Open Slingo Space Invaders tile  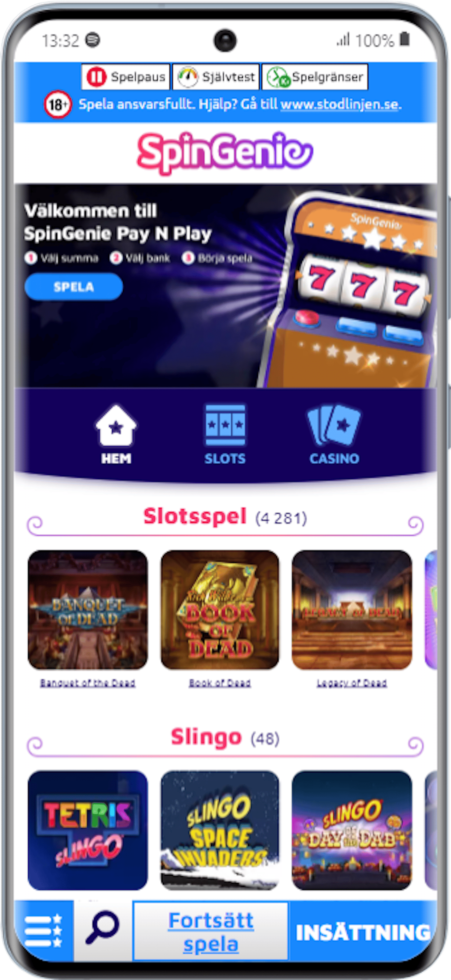tap(220, 830)
